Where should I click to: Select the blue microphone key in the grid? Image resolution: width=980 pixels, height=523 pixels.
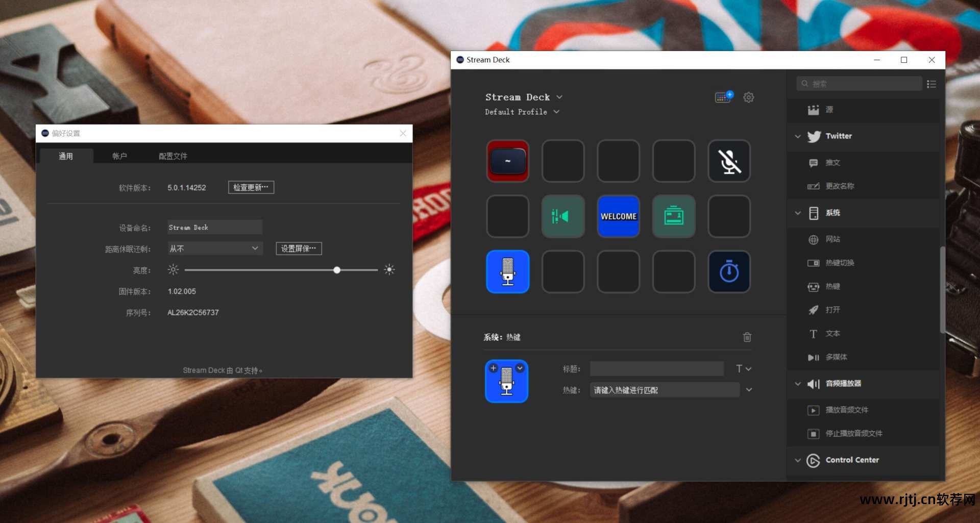507,271
